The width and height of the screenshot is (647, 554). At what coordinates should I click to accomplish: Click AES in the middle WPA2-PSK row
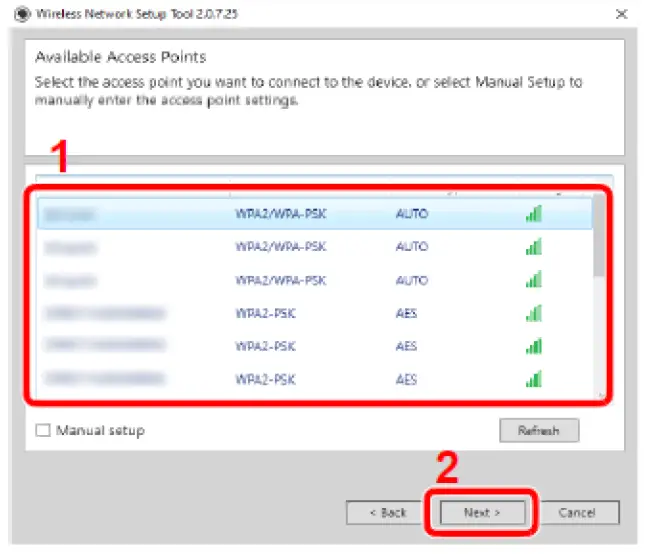406,346
